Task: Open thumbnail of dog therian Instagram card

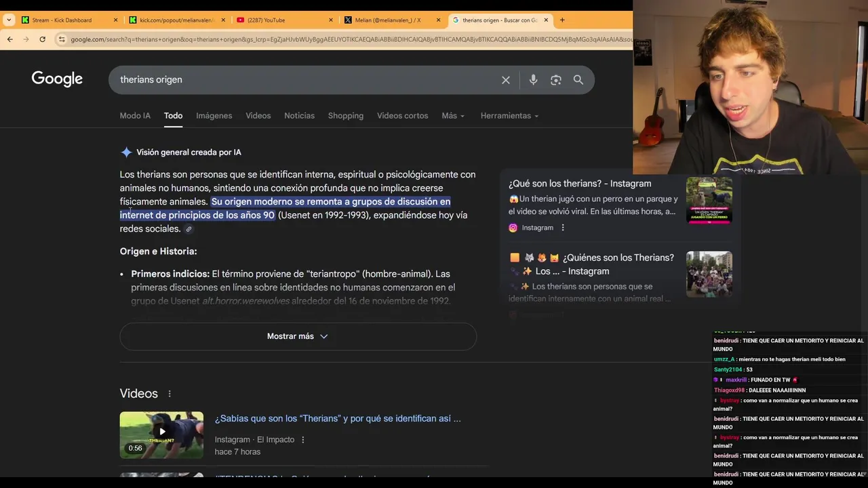Action: click(x=709, y=200)
